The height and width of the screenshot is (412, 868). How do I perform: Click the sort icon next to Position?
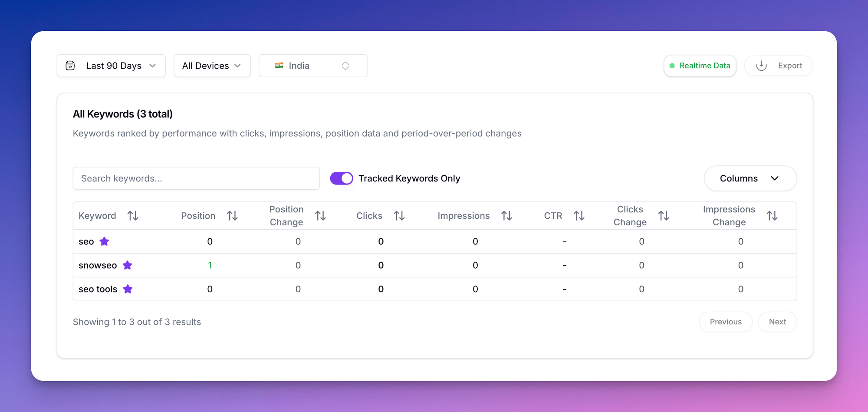click(233, 215)
